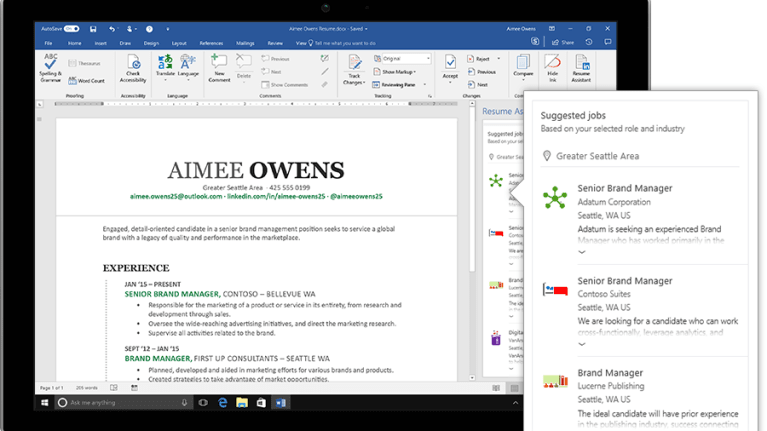Viewport: 767px width, 431px height.
Task: Open the References ribbon tab
Action: pyautogui.click(x=211, y=43)
